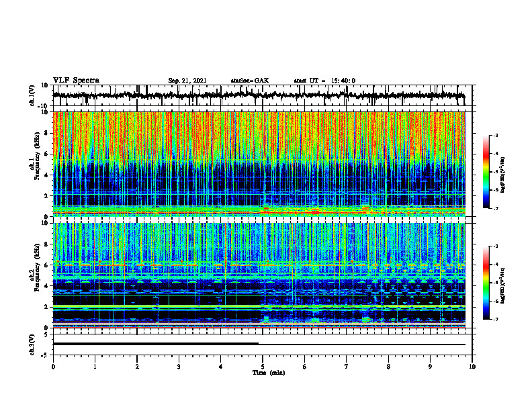This screenshot has width=532, height=411.
Task: Click the ch.2 color bar log(PSD) unit label
Action: tap(503, 285)
